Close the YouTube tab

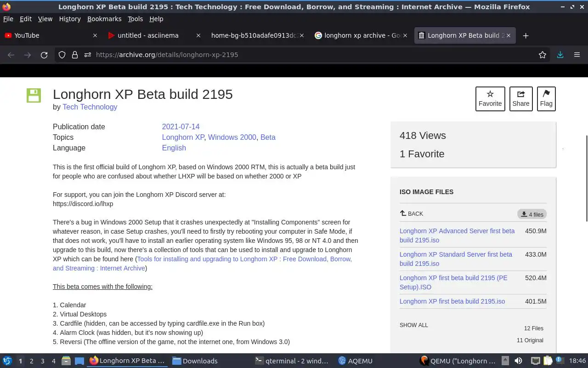(x=95, y=35)
